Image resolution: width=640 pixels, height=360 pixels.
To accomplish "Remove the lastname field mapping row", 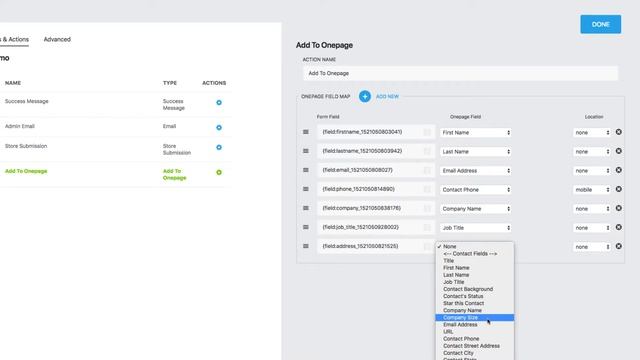I will coord(619,151).
